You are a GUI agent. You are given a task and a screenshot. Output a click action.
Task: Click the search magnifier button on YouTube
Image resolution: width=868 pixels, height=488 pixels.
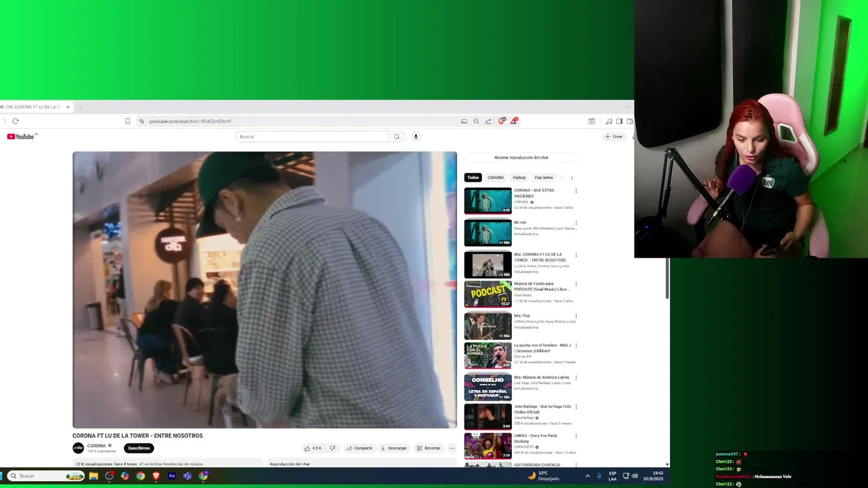(x=397, y=136)
